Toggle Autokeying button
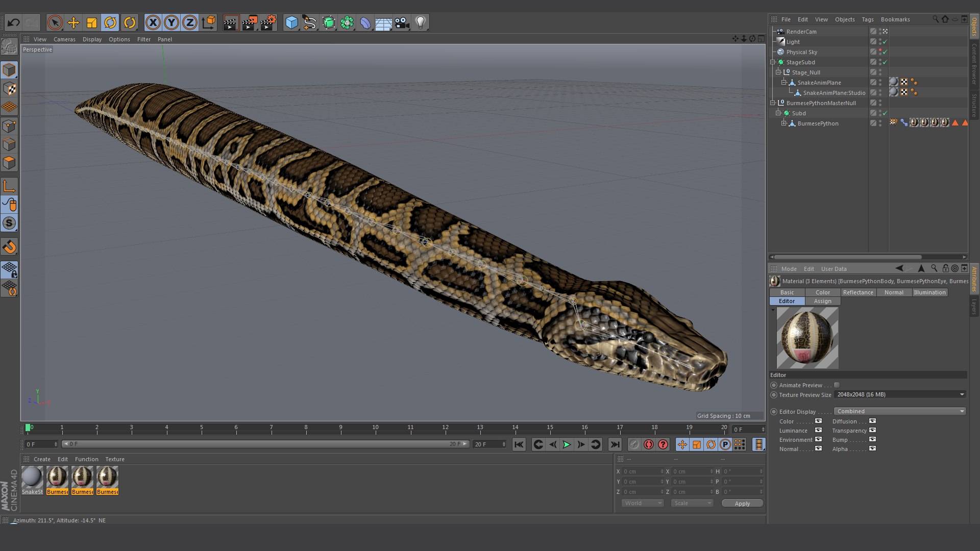980x551 pixels. point(649,444)
